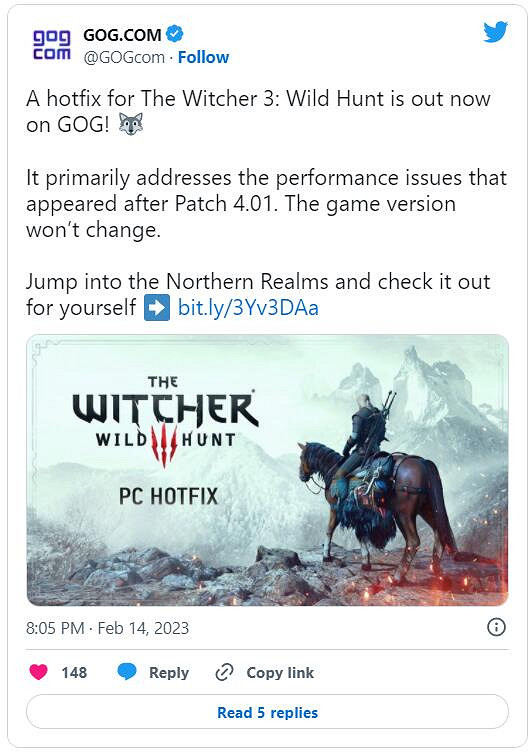Image resolution: width=532 pixels, height=753 pixels.
Task: Click the blue speech bubble reply icon
Action: click(x=127, y=672)
